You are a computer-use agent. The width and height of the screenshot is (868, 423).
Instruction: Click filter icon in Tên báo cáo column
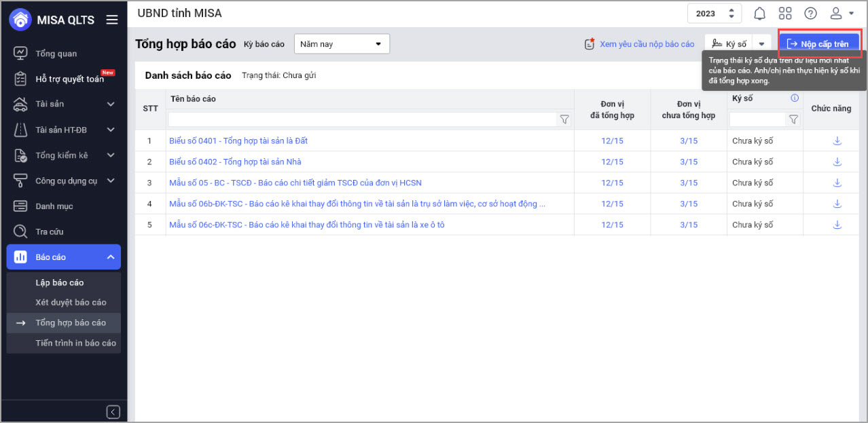(x=564, y=119)
